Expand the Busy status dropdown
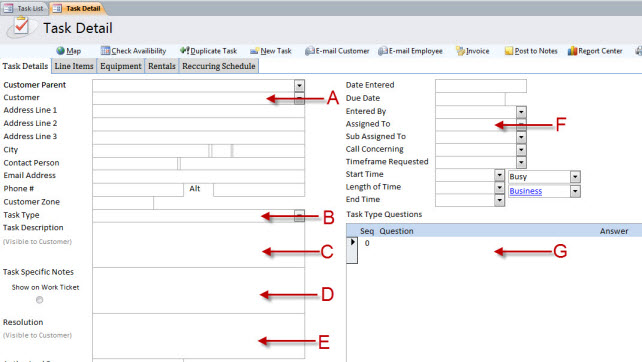The width and height of the screenshot is (642, 362). 575,177
